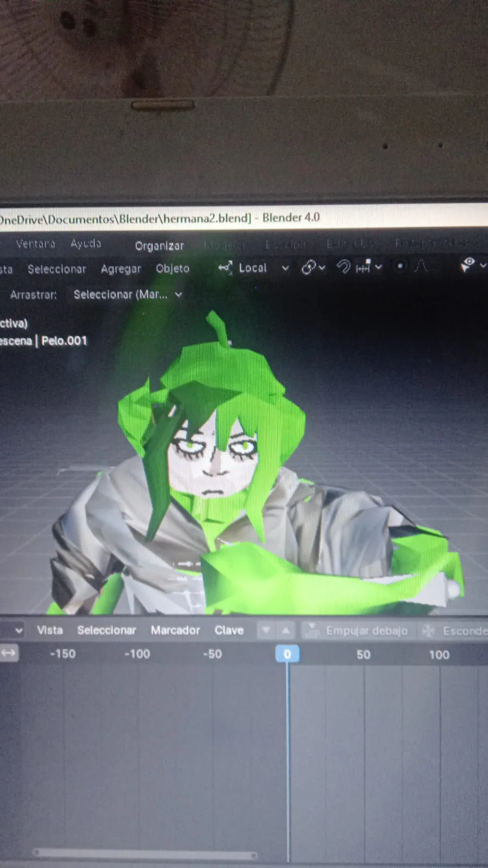This screenshot has width=488, height=868.
Task: Toggle snapping with the magnet icon
Action: [343, 267]
